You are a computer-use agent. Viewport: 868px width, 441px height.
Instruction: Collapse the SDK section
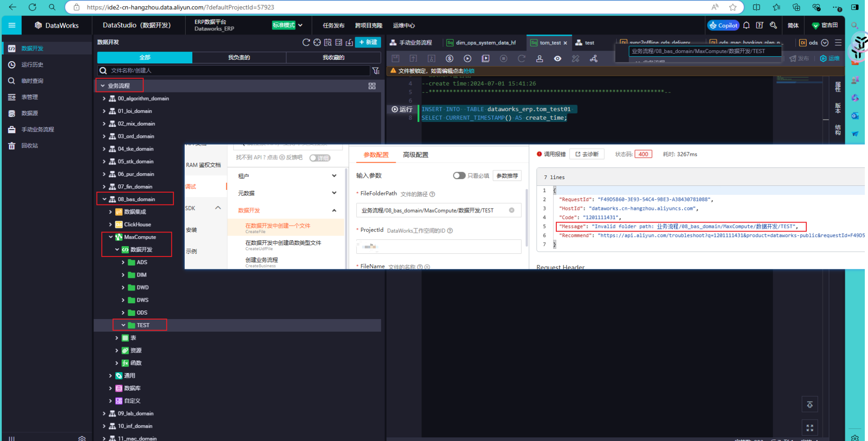218,208
